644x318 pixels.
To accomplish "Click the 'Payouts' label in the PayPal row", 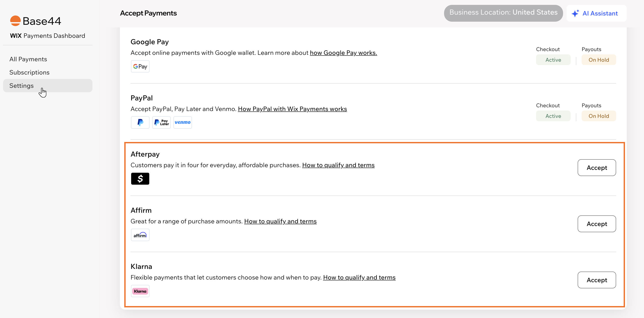I will tap(591, 105).
